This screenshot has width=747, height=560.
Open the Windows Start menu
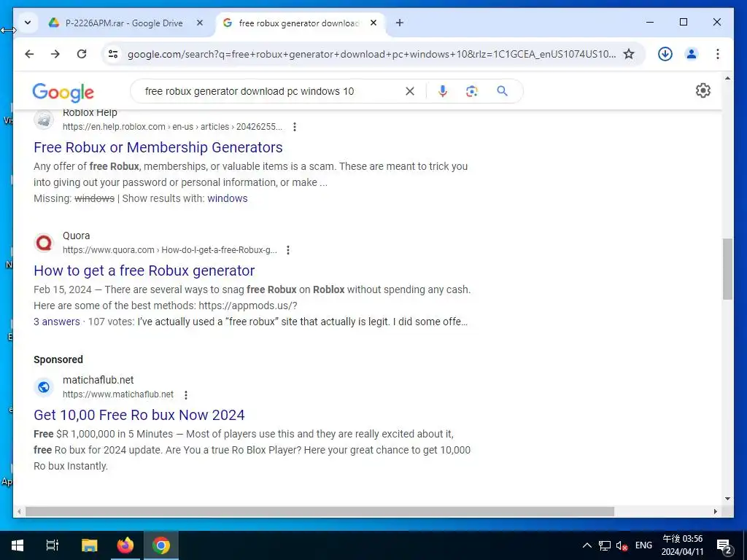pyautogui.click(x=18, y=545)
